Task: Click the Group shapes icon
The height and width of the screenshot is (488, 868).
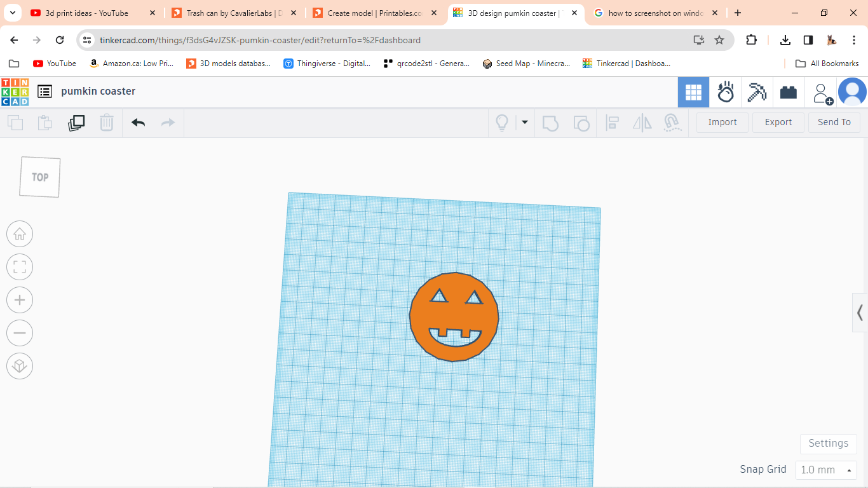Action: coord(550,123)
